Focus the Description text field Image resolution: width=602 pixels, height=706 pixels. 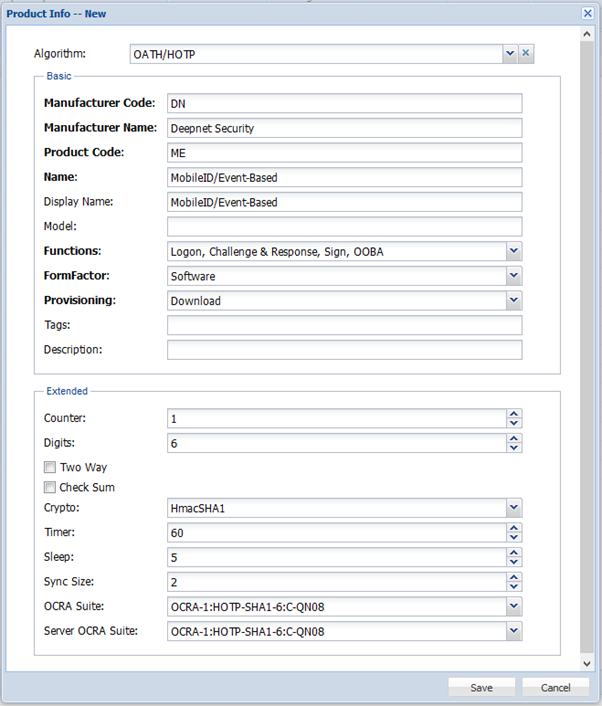pyautogui.click(x=344, y=350)
